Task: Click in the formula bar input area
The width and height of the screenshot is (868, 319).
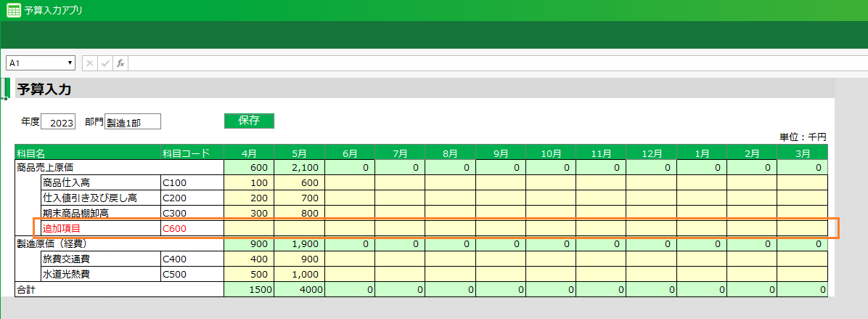Action: [x=494, y=63]
